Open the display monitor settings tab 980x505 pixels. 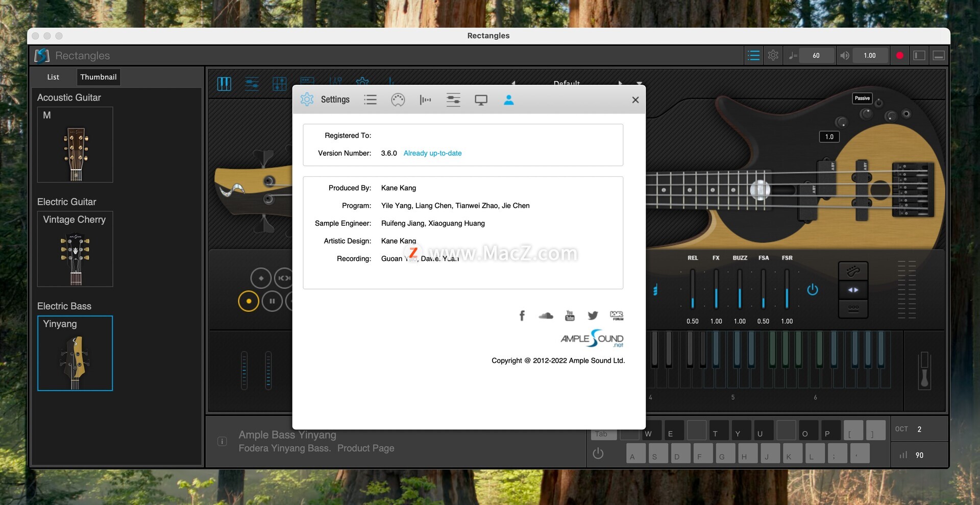click(x=481, y=100)
